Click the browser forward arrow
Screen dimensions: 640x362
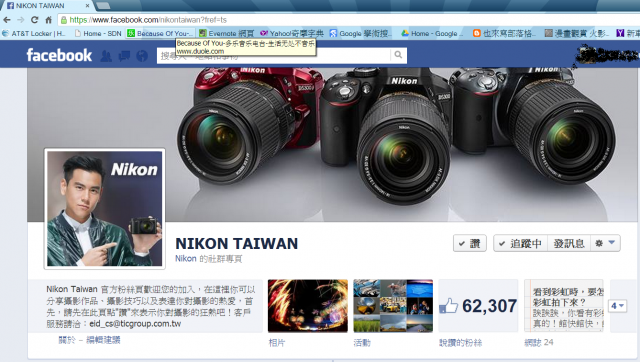pyautogui.click(x=20, y=20)
